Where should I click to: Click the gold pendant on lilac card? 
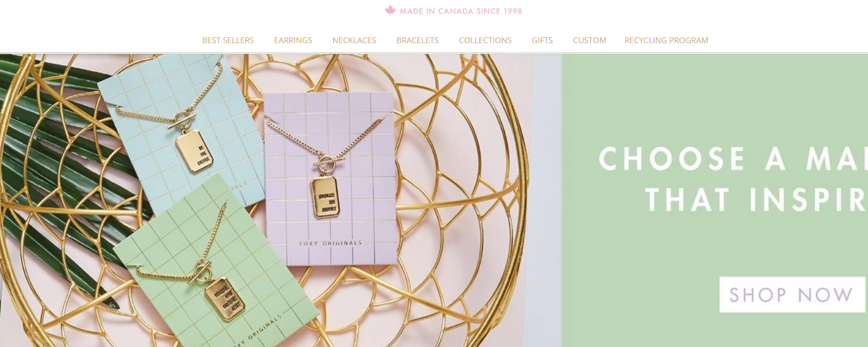tap(327, 197)
